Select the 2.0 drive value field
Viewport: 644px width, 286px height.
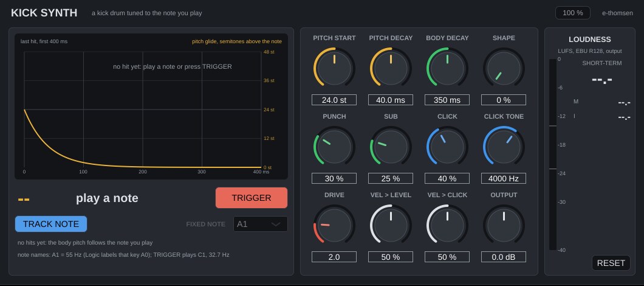point(334,257)
